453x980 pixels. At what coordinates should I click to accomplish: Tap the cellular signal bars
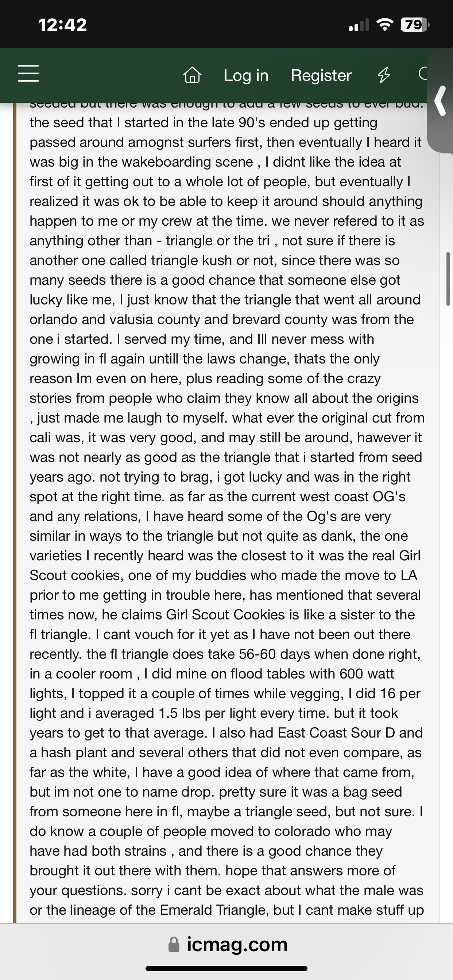click(359, 25)
